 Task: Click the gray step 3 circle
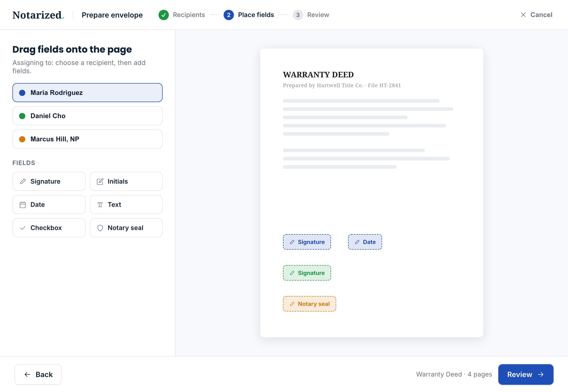coord(298,15)
